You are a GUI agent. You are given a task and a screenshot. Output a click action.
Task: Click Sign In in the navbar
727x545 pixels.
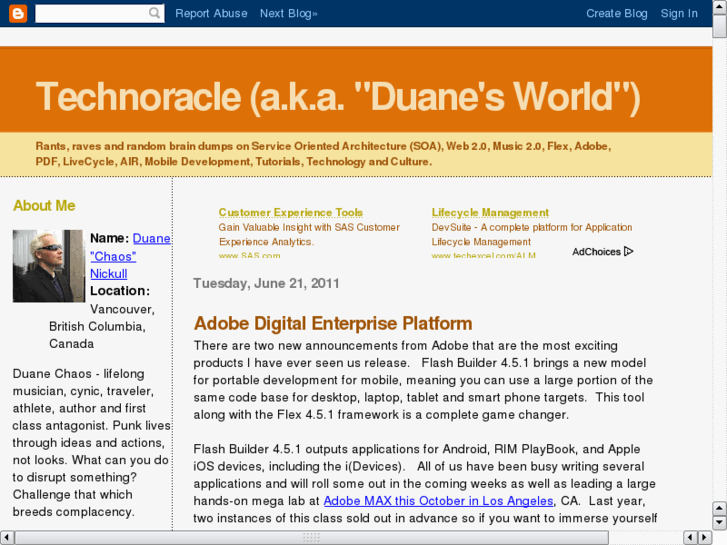click(679, 13)
